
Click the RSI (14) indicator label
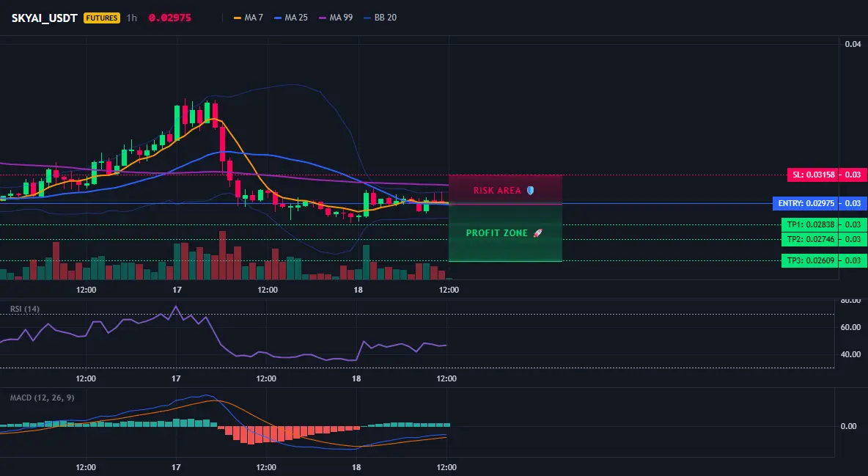tap(25, 309)
